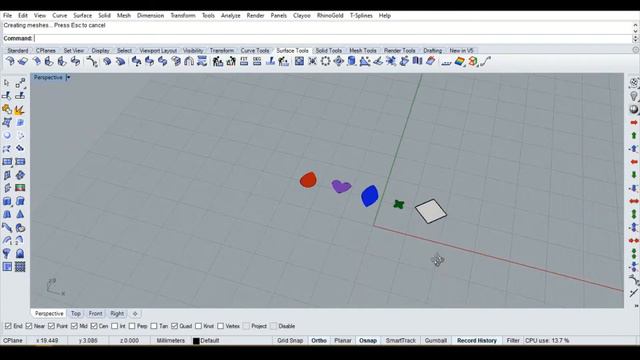Toggle the Quad osnap checkbox
This screenshot has height=360, width=640.
click(174, 326)
